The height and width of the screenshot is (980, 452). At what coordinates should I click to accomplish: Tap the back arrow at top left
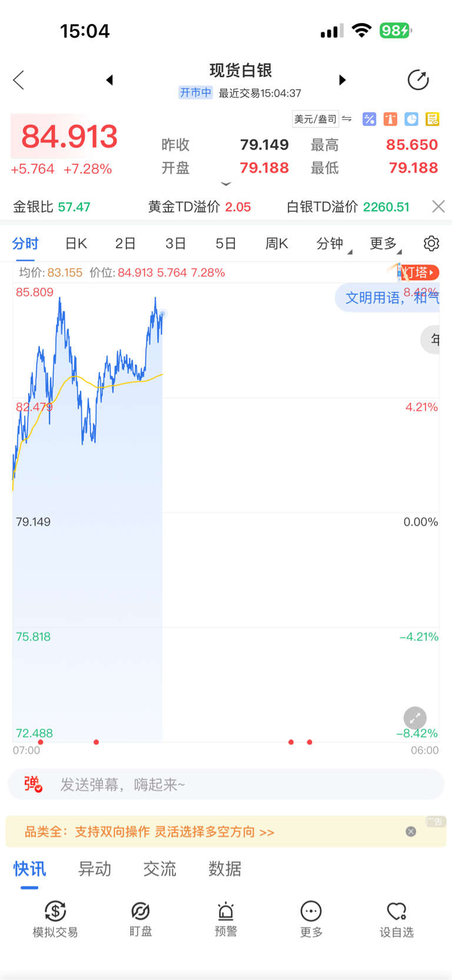[19, 80]
